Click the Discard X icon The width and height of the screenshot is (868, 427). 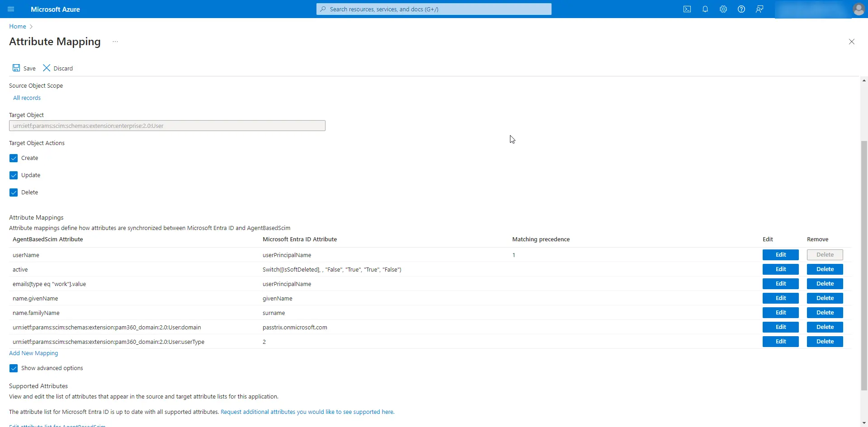coord(47,68)
